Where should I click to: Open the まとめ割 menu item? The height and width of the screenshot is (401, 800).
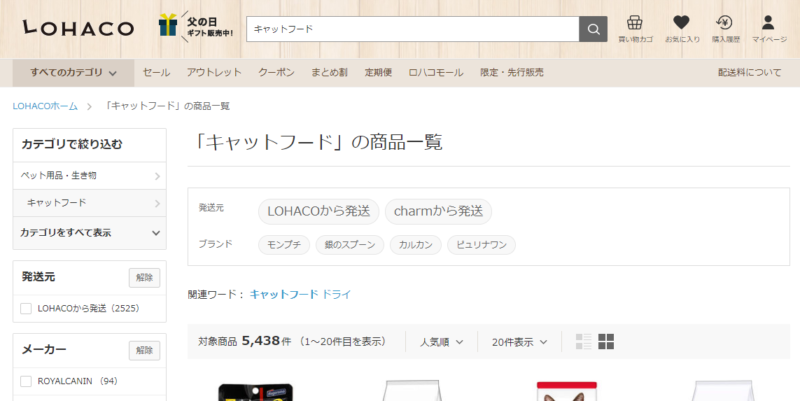(x=329, y=72)
